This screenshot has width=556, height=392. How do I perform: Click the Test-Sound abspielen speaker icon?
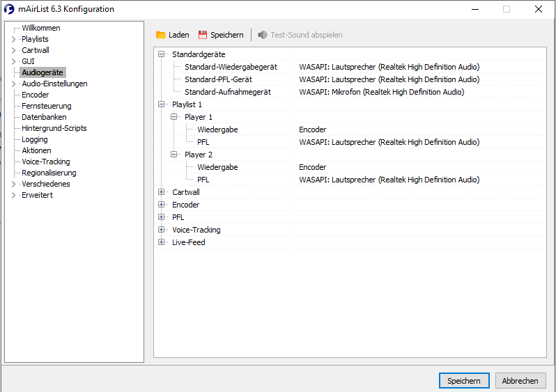pos(263,35)
